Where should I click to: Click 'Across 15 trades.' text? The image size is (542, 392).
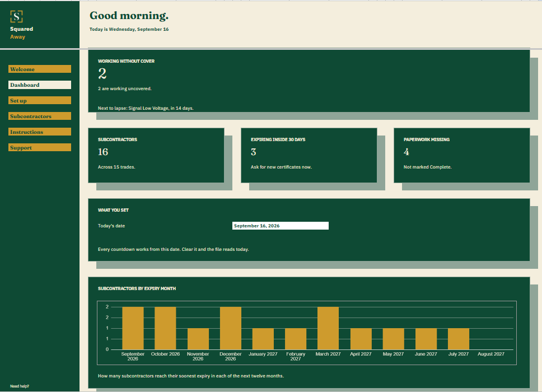[x=116, y=167]
